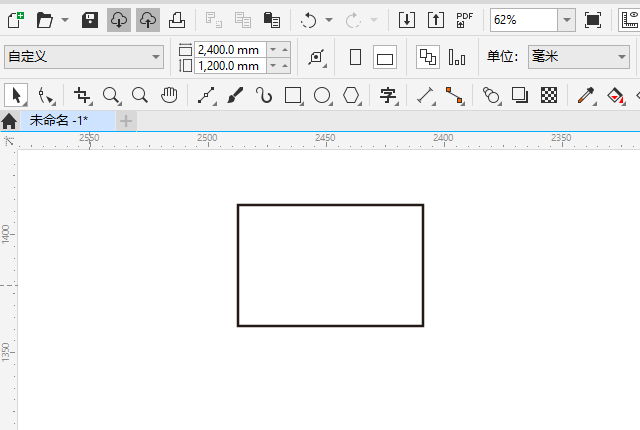Image resolution: width=640 pixels, height=430 pixels.
Task: Apply layout to all pages
Action: coord(428,57)
